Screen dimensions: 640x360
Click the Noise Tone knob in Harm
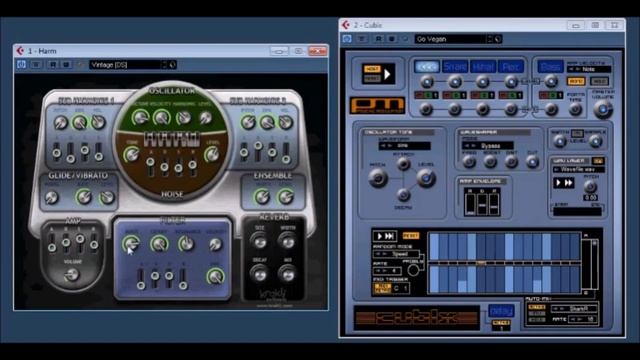[x=131, y=155]
